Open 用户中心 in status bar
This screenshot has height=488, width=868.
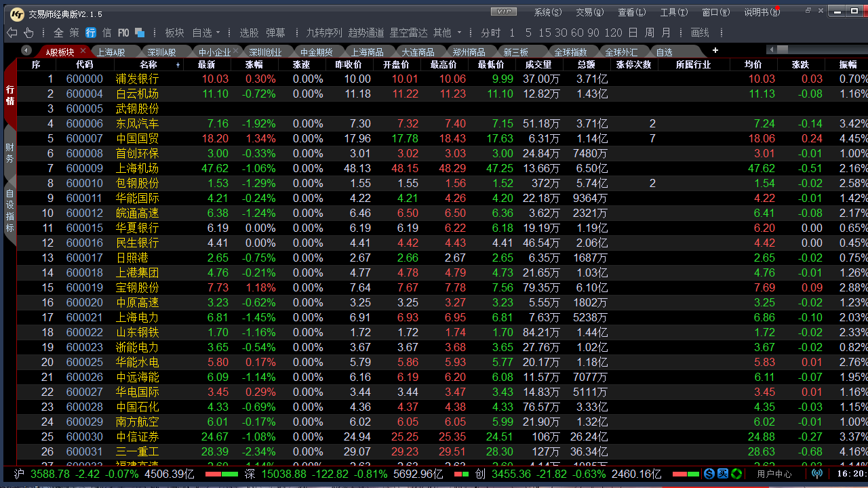[x=774, y=474]
